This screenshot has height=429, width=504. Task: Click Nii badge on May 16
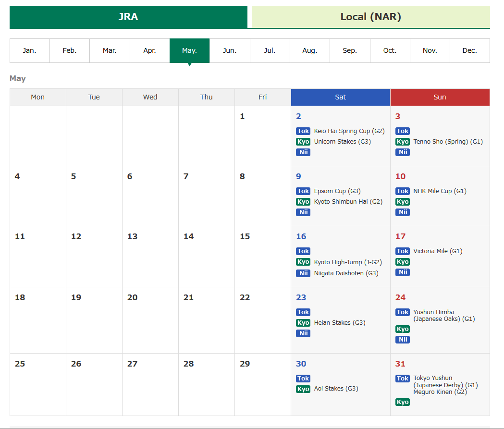303,273
